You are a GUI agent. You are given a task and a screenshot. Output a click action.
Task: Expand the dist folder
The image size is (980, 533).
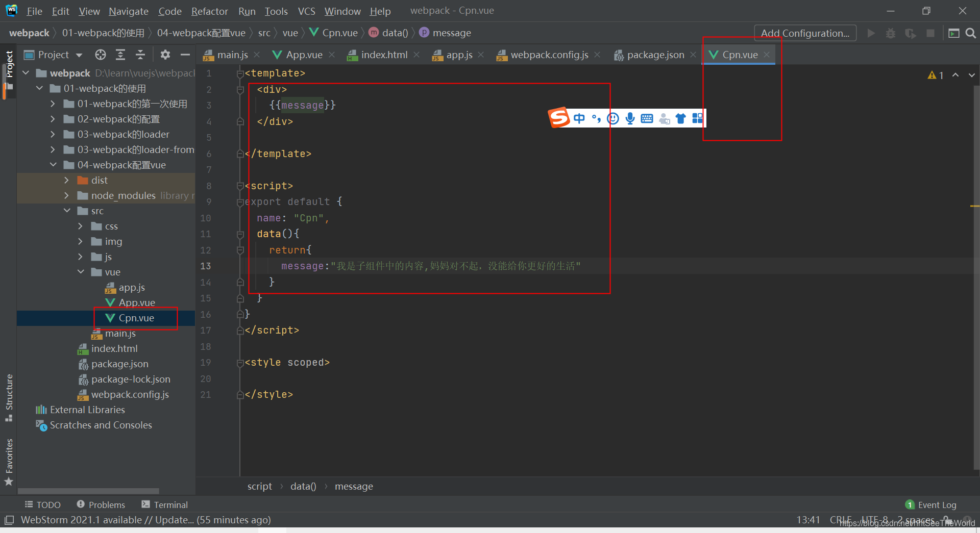click(x=67, y=180)
